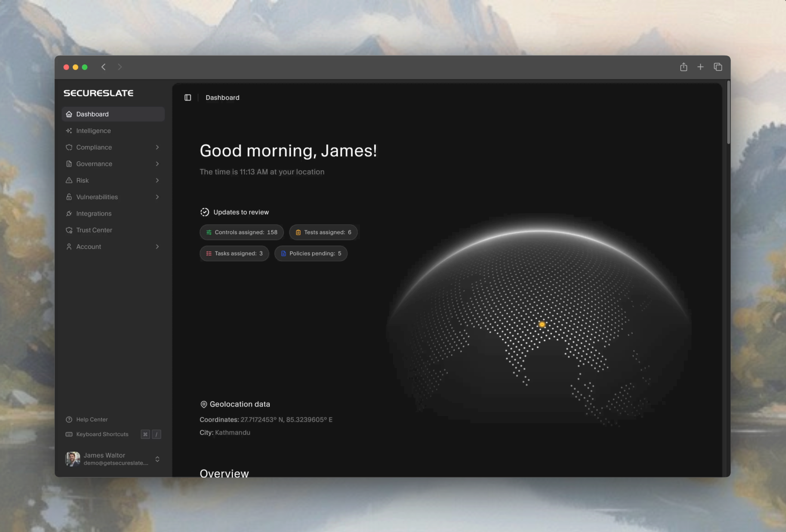Go forward with browser forward arrow
Viewport: 786px width, 532px height.
click(x=120, y=67)
